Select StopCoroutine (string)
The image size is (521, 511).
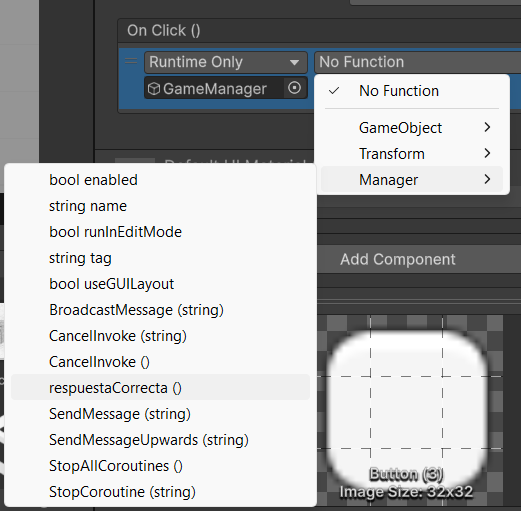tap(160, 492)
